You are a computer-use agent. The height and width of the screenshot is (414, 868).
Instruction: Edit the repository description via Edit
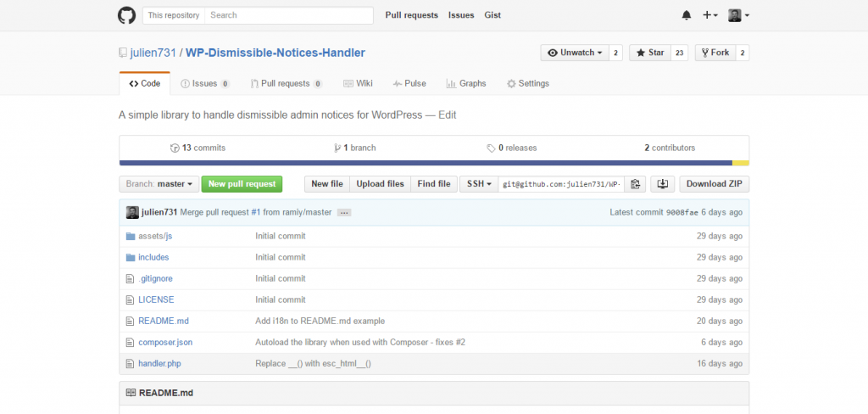[448, 115]
